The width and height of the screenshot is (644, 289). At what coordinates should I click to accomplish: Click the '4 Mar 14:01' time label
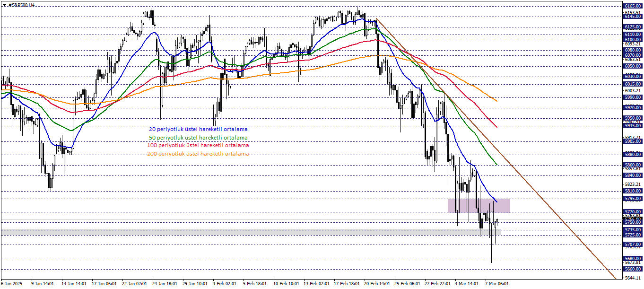468,284
